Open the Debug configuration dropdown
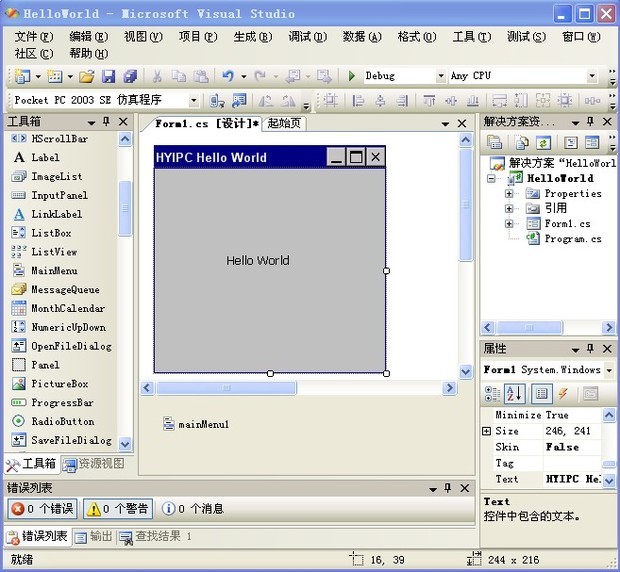The width and height of the screenshot is (620, 572). pyautogui.click(x=441, y=76)
